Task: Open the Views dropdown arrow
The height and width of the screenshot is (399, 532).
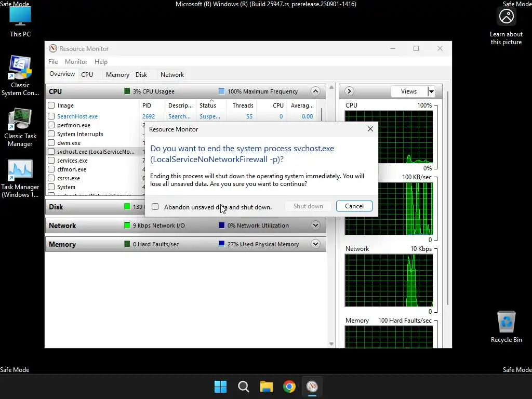Action: point(431,91)
